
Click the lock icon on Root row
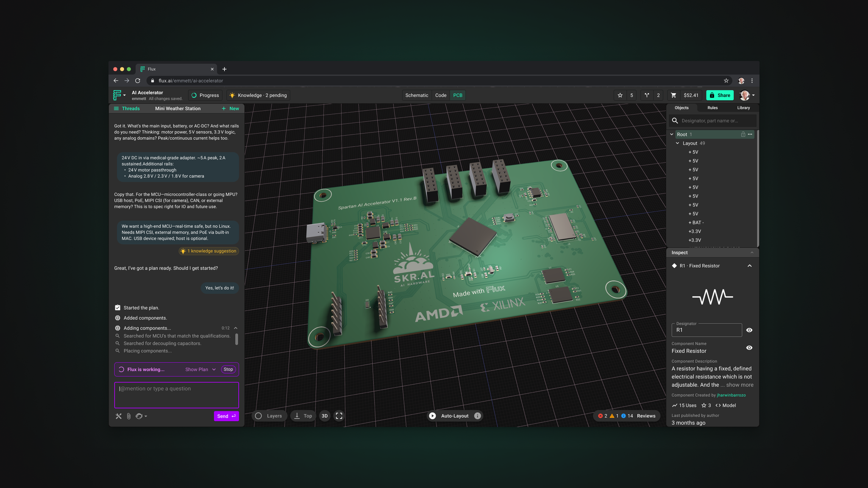pyautogui.click(x=743, y=134)
